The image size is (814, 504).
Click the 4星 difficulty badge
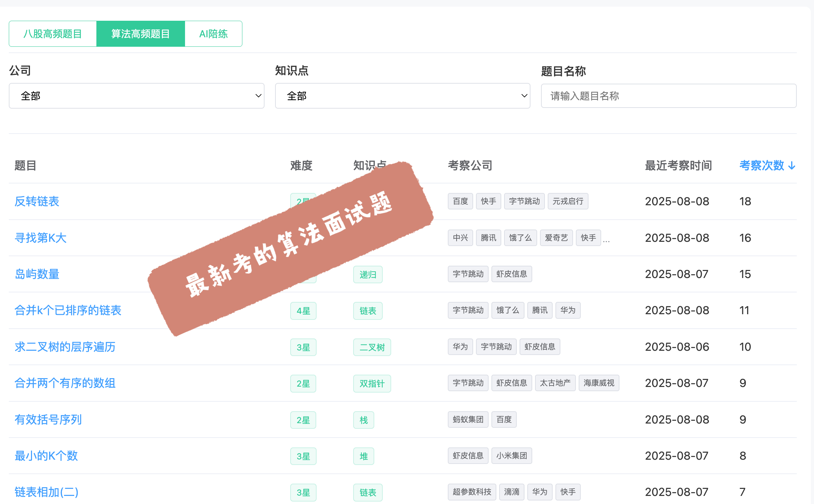pyautogui.click(x=303, y=311)
